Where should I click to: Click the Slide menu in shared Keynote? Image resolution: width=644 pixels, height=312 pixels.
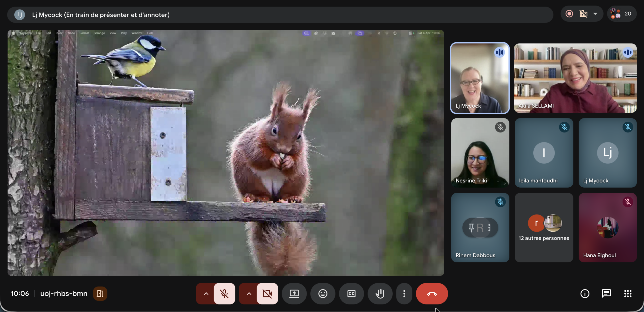click(71, 33)
